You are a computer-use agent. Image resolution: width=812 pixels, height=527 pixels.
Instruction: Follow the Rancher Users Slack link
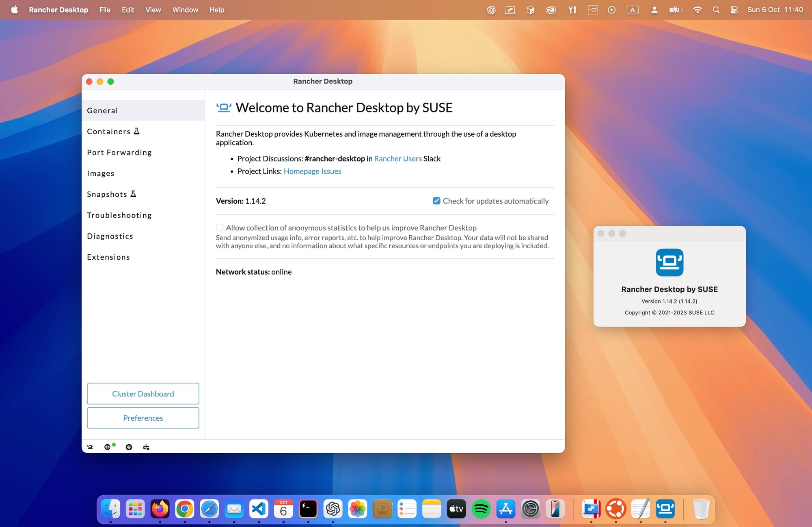[398, 159]
